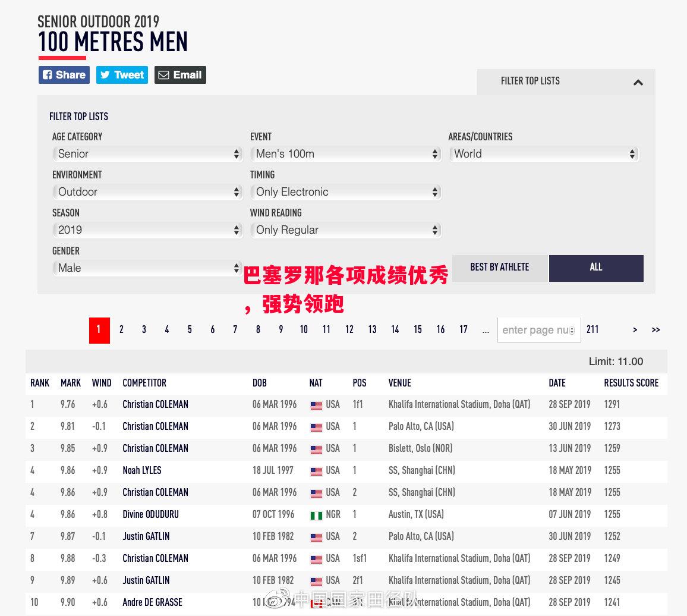The image size is (687, 616).
Task: Switch to Best By Athlete view
Action: coord(499,268)
